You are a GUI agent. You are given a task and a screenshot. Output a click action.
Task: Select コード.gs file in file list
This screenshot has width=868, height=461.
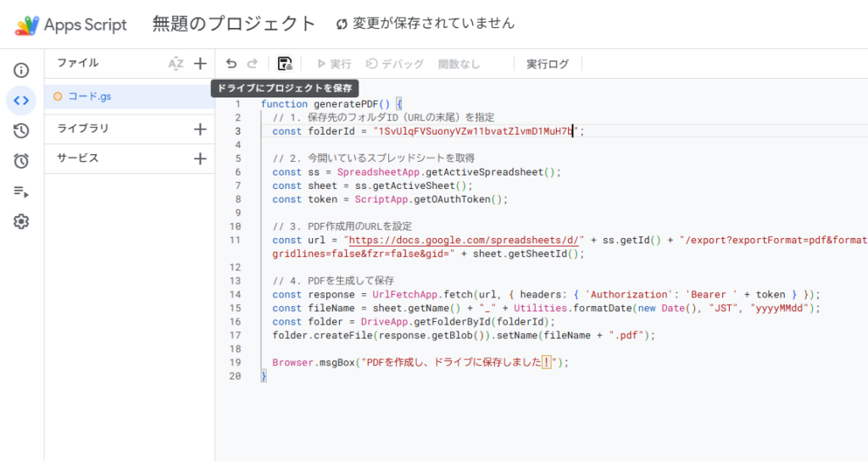pos(89,97)
